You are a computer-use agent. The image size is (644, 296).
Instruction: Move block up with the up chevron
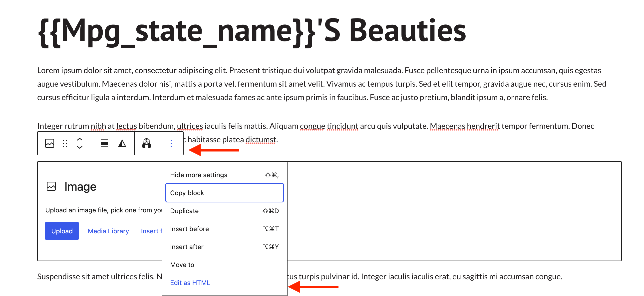click(x=79, y=139)
